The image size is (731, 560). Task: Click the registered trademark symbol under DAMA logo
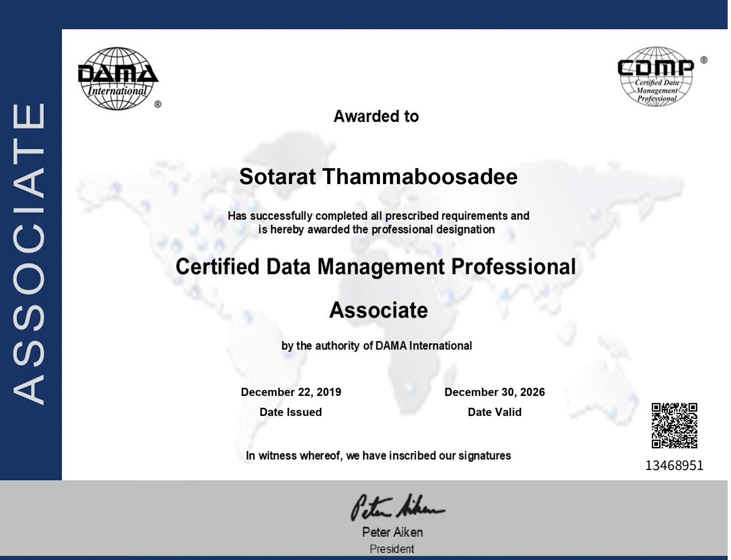[x=158, y=104]
